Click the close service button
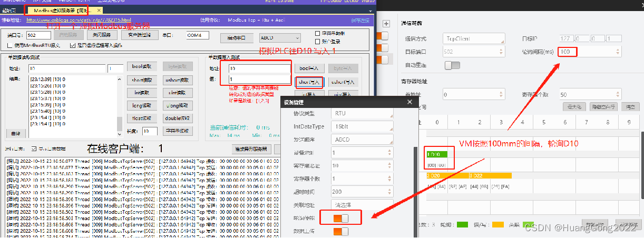This screenshot has width=644, height=238. pyautogui.click(x=102, y=35)
